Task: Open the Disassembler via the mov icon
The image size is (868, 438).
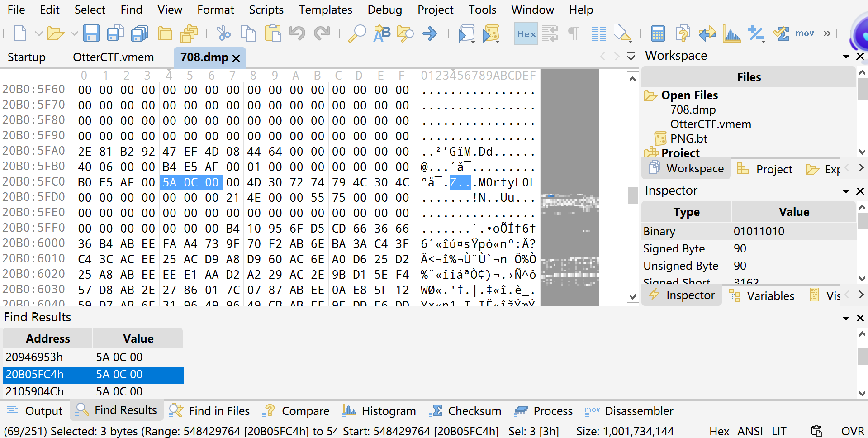Action: 805,33
